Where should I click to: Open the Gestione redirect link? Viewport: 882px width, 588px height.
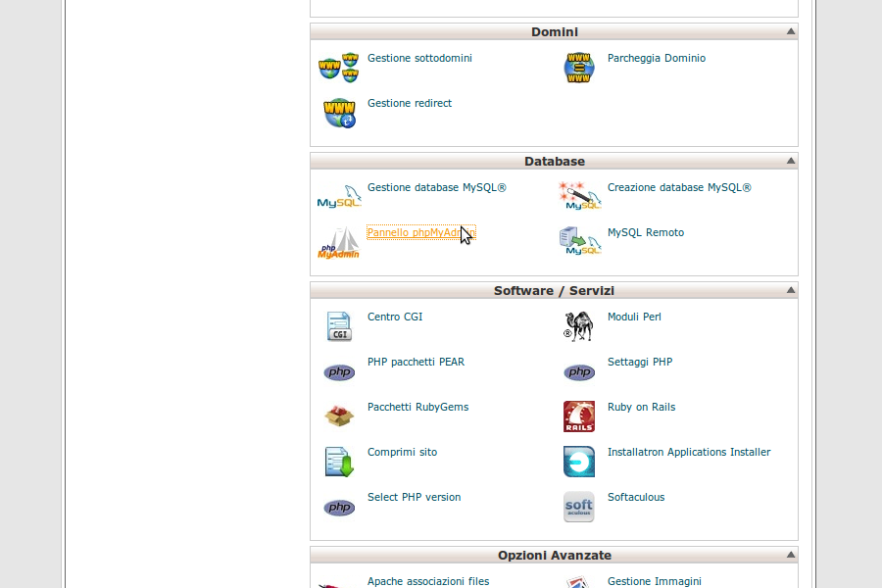(x=410, y=103)
